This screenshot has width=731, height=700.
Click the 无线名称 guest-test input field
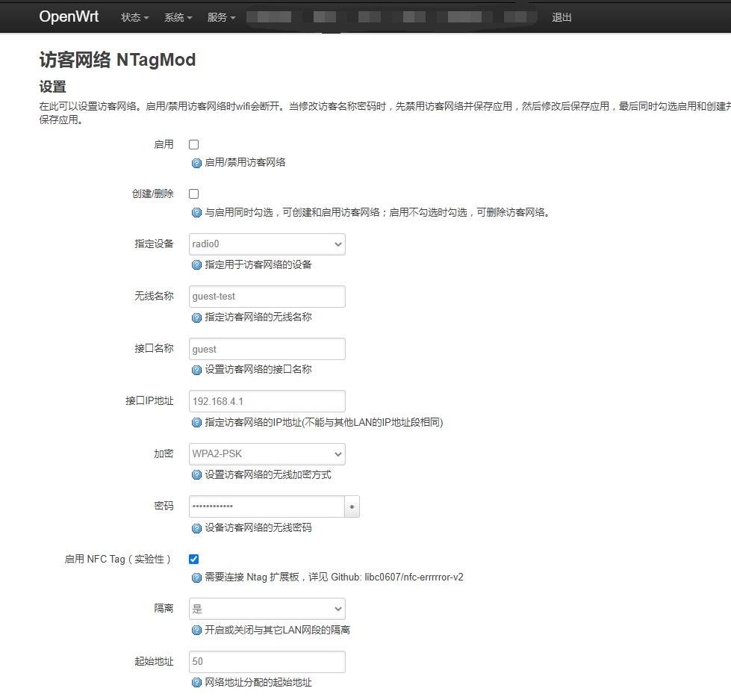(267, 297)
